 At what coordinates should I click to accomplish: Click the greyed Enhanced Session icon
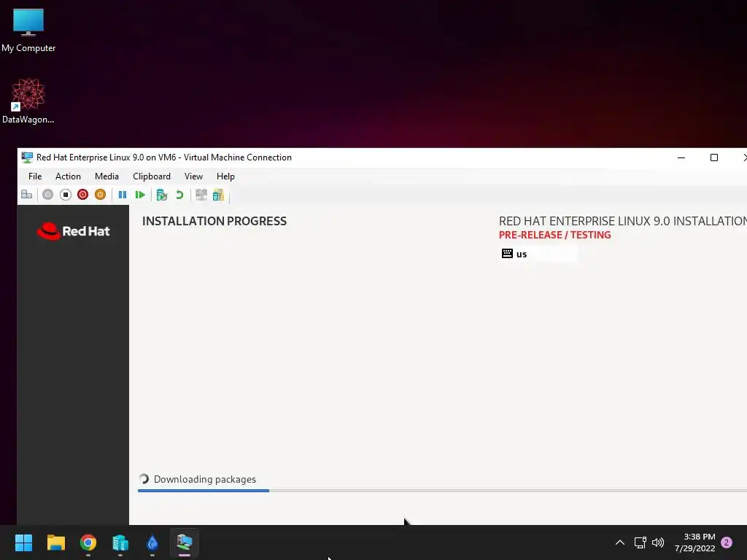(x=201, y=194)
